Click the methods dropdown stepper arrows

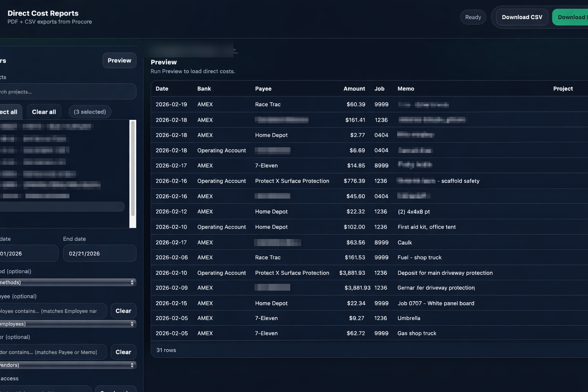coord(132,282)
